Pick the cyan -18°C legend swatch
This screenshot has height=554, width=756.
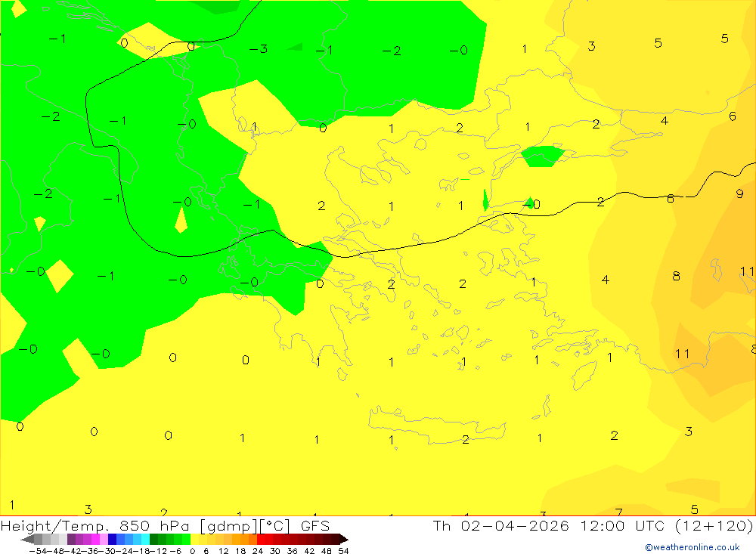pos(145,540)
